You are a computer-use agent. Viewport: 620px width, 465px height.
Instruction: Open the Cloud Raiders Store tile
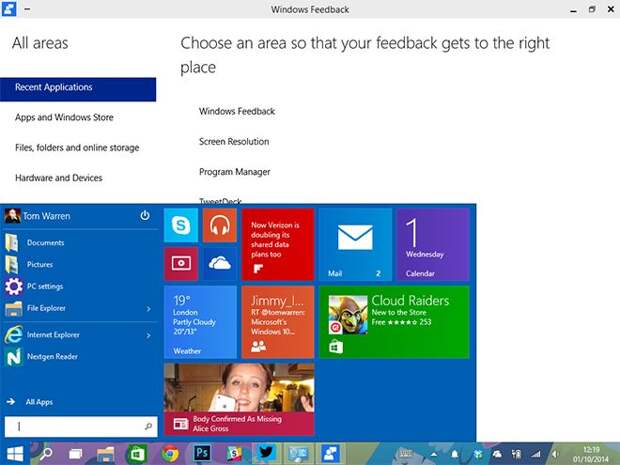pyautogui.click(x=394, y=322)
